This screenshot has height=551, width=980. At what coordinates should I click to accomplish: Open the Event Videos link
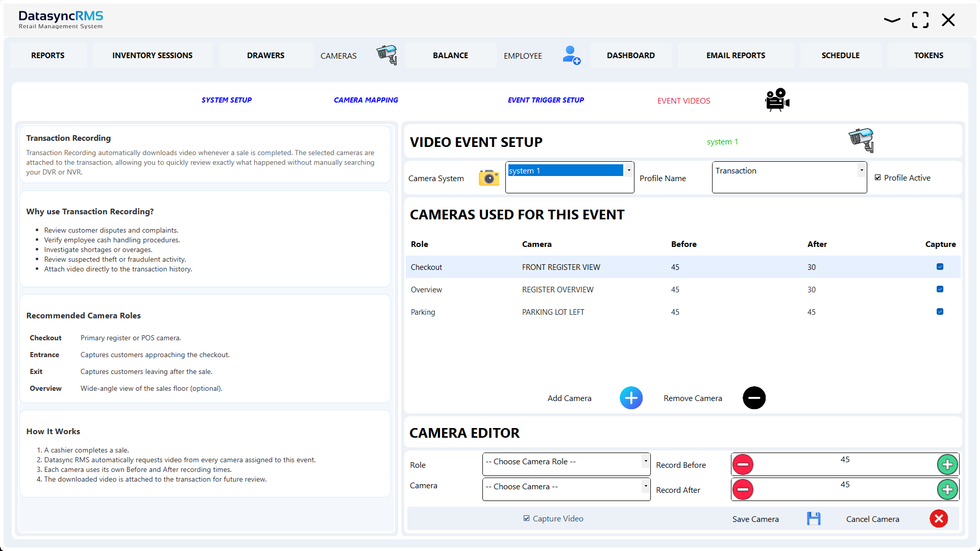[x=684, y=101]
